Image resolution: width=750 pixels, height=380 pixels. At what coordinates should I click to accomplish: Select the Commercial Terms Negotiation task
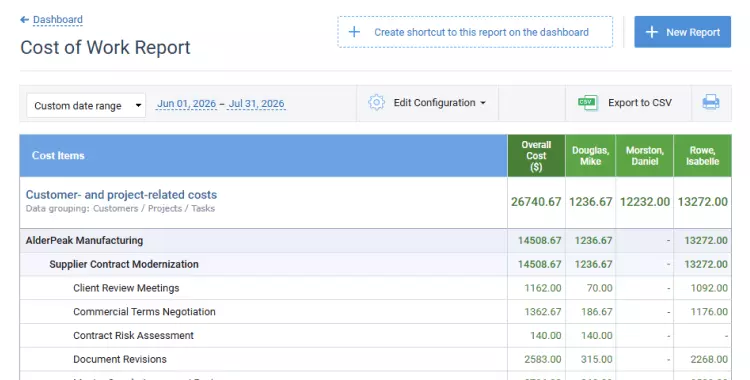(x=375, y=312)
